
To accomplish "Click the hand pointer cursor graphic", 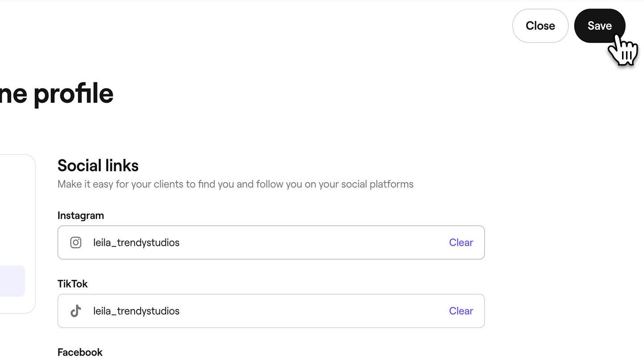I will (x=624, y=51).
